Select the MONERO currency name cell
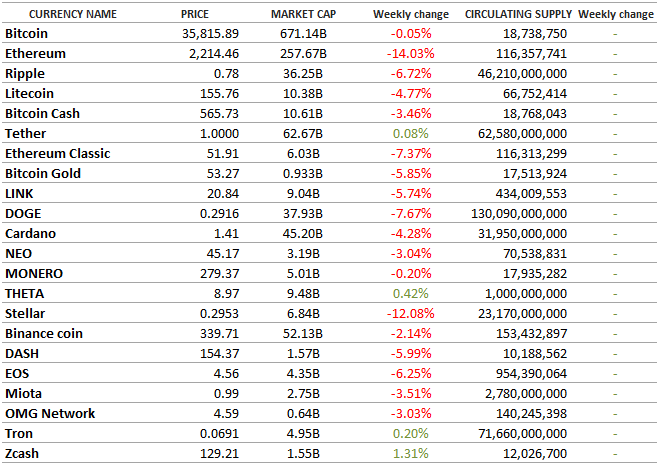This screenshot has height=464, width=661. coord(34,274)
